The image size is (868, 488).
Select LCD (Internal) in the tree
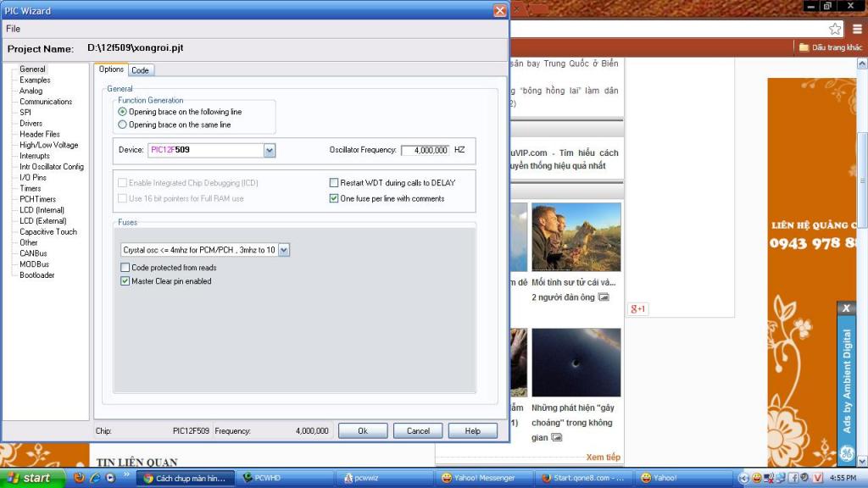[x=42, y=210]
